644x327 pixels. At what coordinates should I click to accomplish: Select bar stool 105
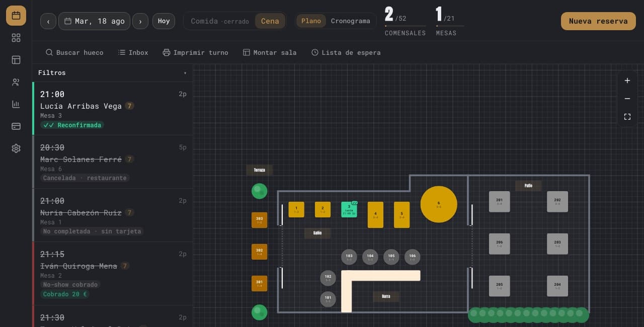pos(391,257)
